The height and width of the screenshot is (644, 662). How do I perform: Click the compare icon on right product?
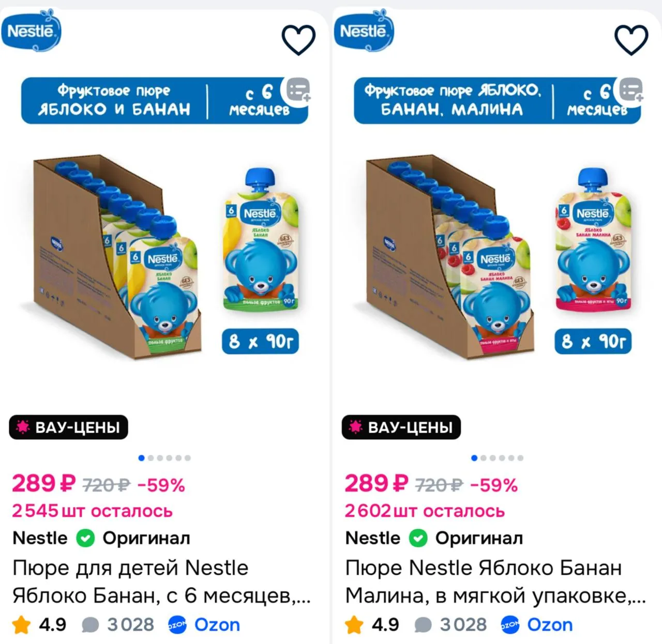coord(630,90)
